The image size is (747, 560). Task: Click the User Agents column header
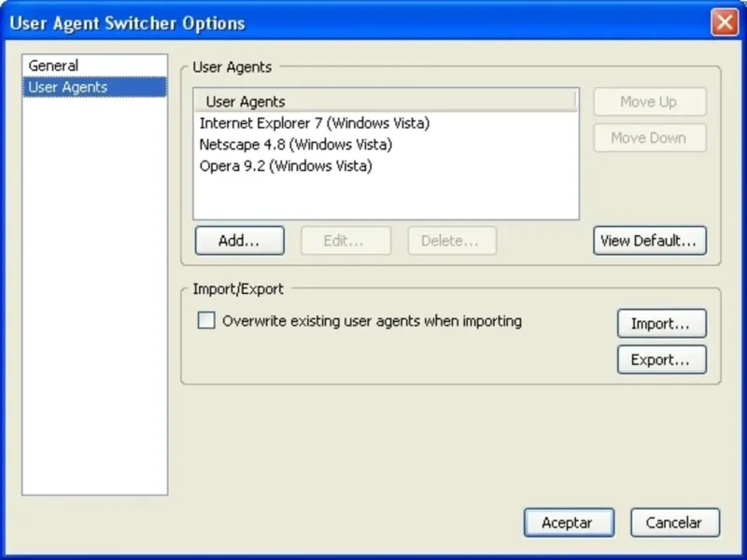pyautogui.click(x=385, y=102)
